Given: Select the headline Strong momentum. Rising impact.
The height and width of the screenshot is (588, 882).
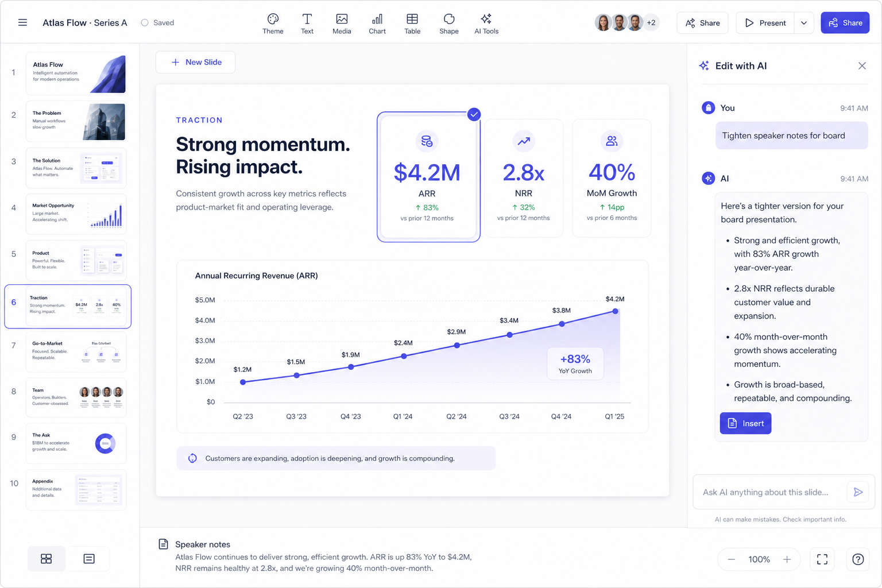Looking at the screenshot, I should [263, 156].
